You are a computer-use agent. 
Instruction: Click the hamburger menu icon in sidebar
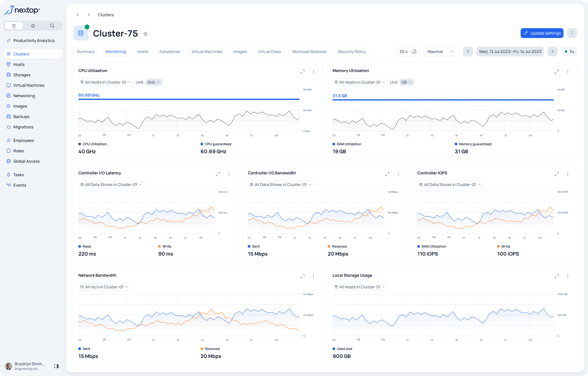[14, 26]
